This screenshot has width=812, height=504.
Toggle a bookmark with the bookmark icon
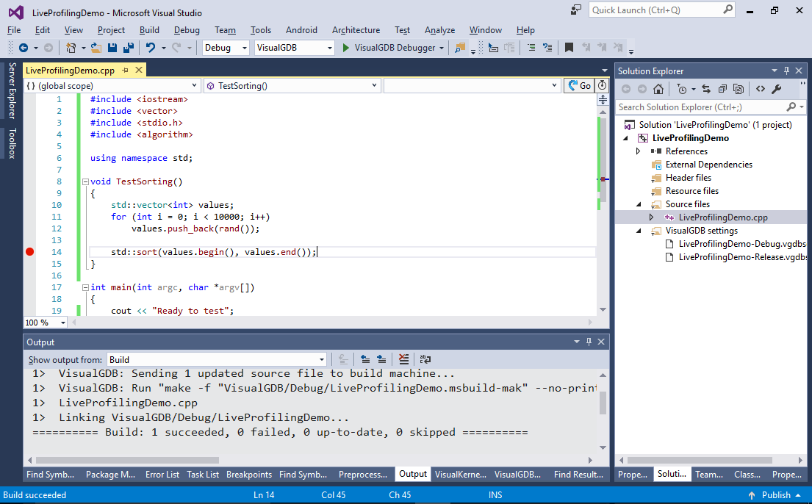569,48
